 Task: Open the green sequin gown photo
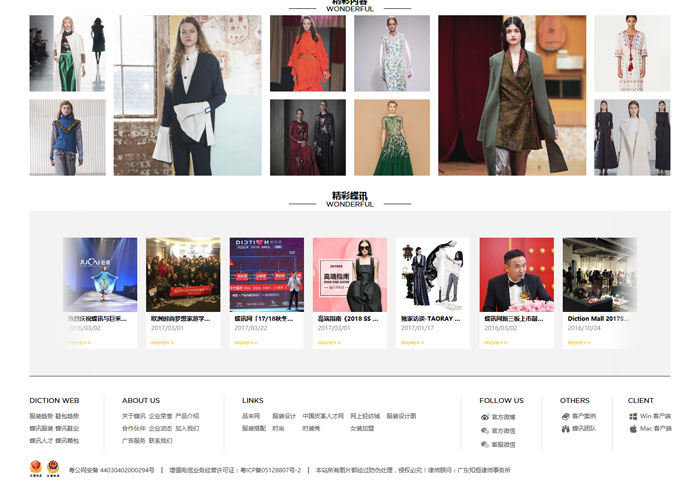coord(391,138)
